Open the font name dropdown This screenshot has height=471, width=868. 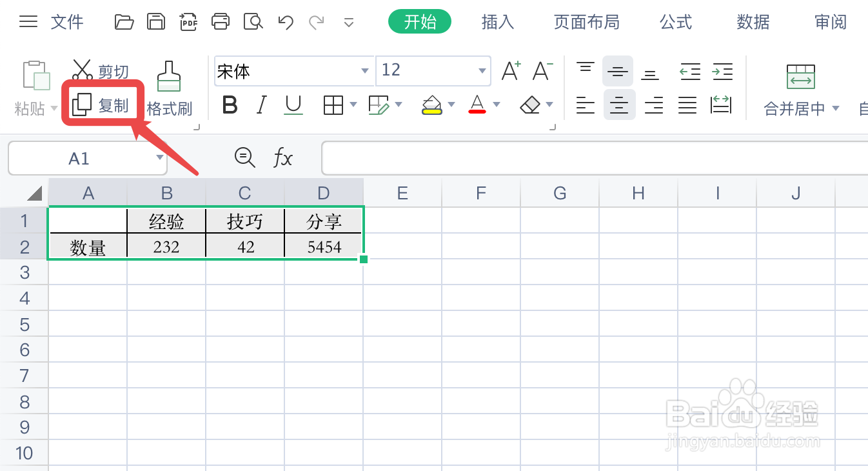[x=365, y=71]
